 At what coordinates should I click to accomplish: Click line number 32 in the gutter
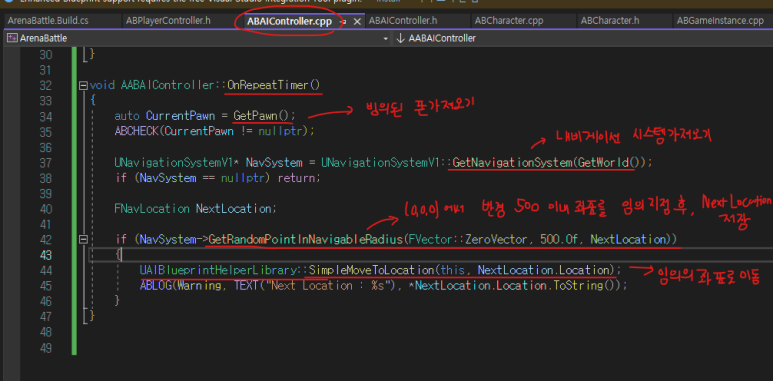(x=45, y=85)
